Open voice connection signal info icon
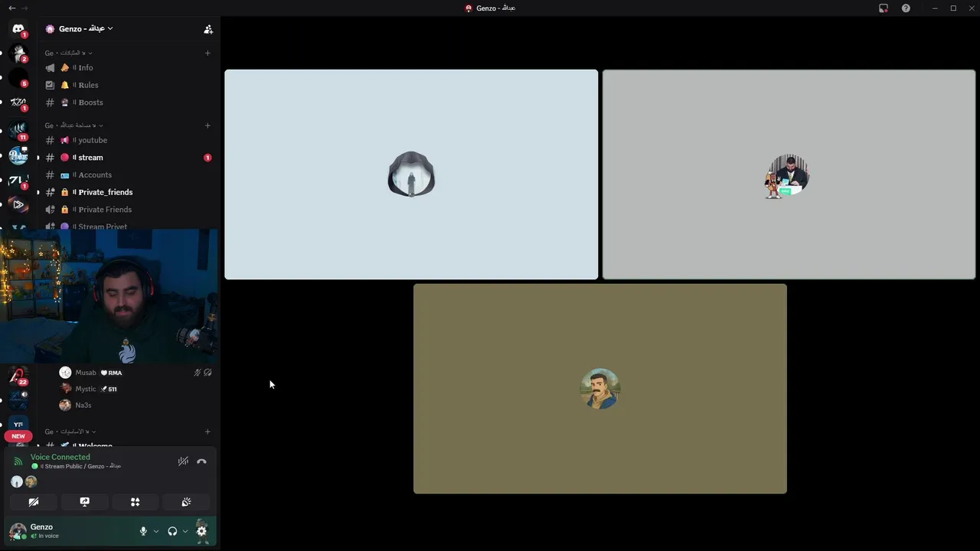Image resolution: width=980 pixels, height=551 pixels. (x=18, y=461)
